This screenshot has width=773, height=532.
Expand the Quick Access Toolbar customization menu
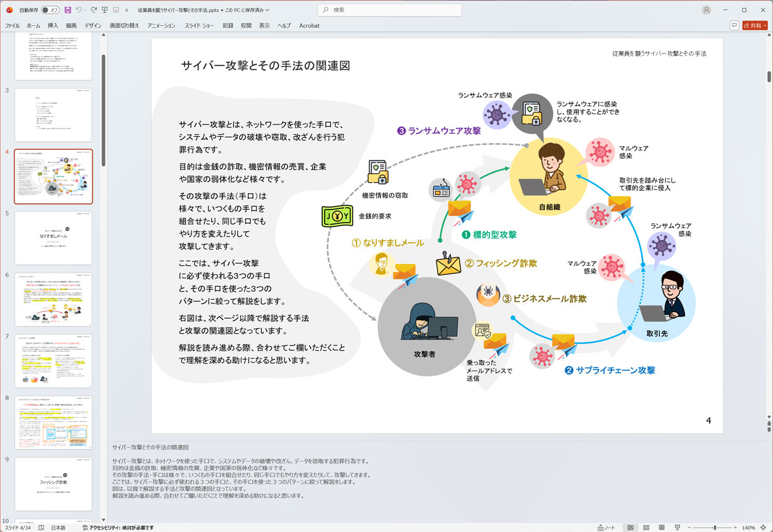127,10
